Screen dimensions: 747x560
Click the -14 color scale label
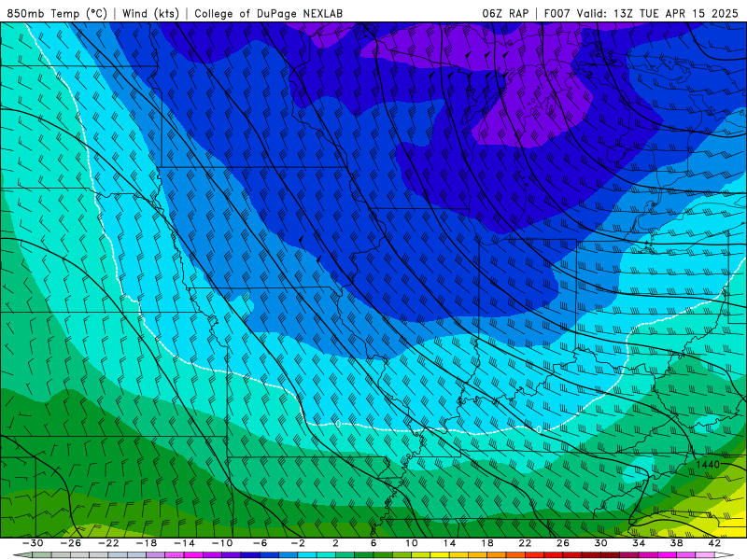(184, 543)
